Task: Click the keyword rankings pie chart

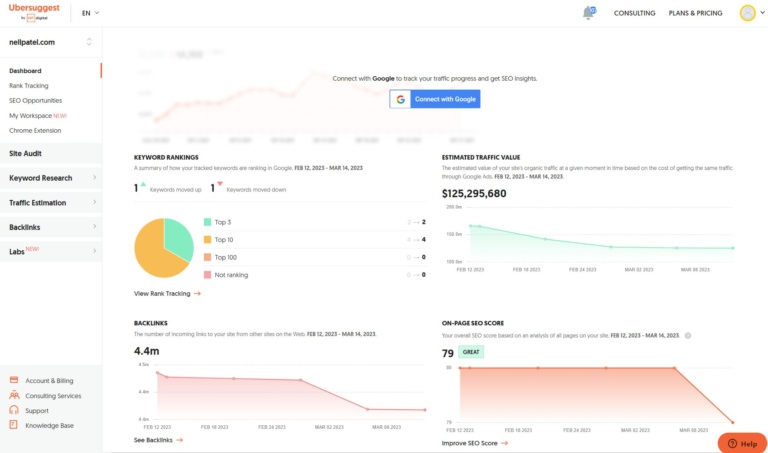Action: (164, 248)
